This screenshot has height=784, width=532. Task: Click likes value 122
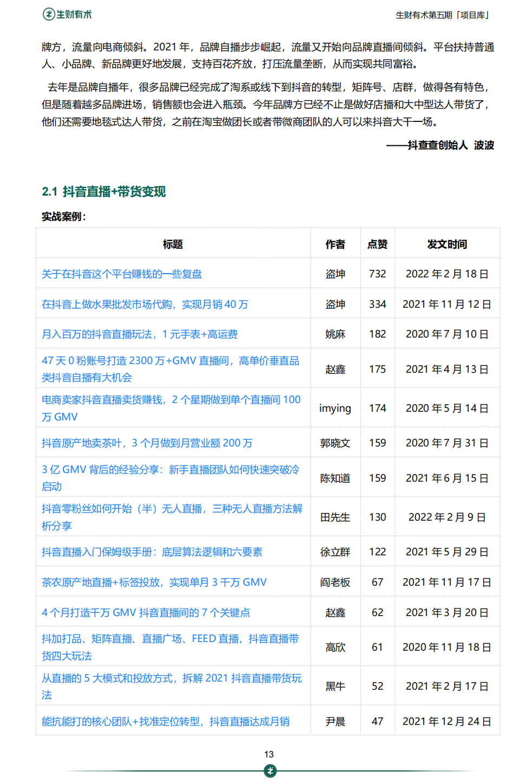[378, 552]
